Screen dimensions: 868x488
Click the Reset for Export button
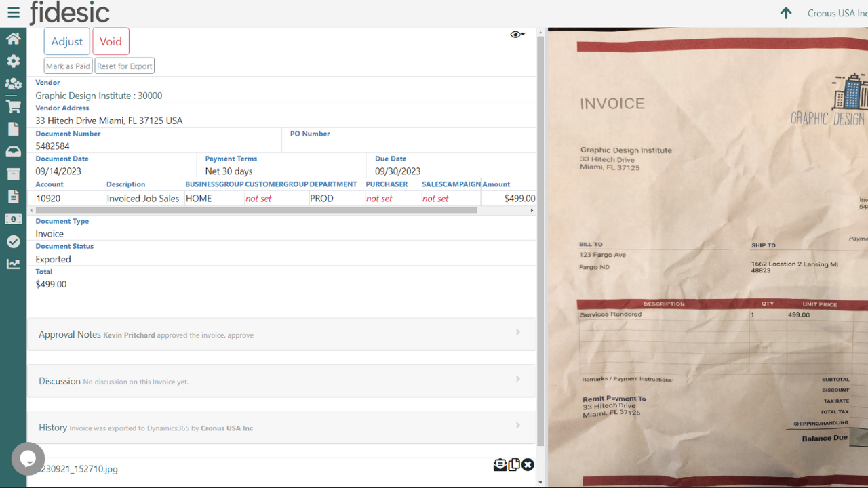(125, 66)
